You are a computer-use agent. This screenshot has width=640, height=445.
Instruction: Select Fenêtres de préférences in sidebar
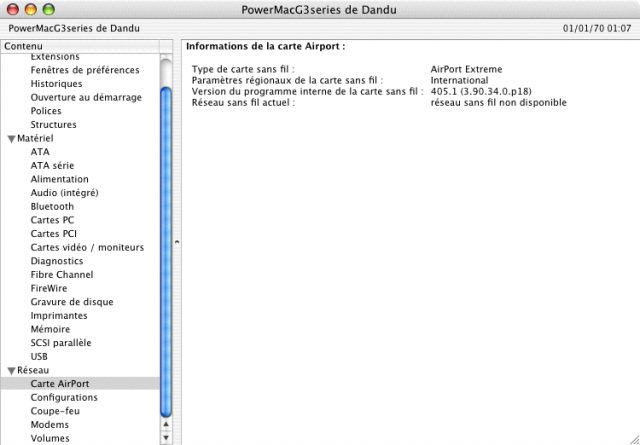(x=85, y=70)
